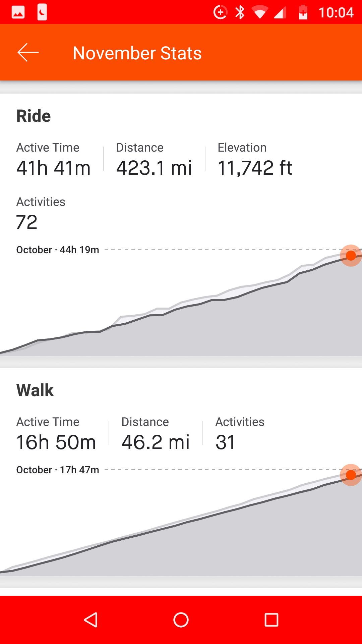The height and width of the screenshot is (644, 362).
Task: Tap the October 44h 19m comparison label
Action: click(58, 250)
